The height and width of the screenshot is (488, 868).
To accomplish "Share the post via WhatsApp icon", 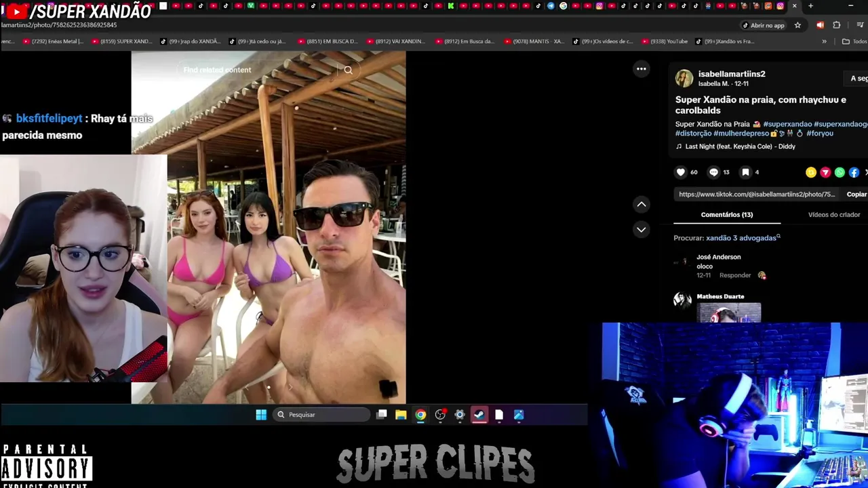I will coord(840,173).
